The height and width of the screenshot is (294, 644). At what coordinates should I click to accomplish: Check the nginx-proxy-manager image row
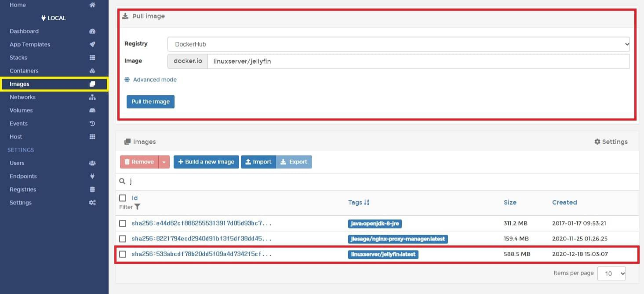[x=123, y=239]
